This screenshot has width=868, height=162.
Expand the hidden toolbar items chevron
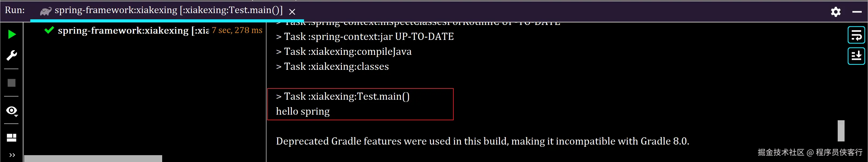(12, 155)
